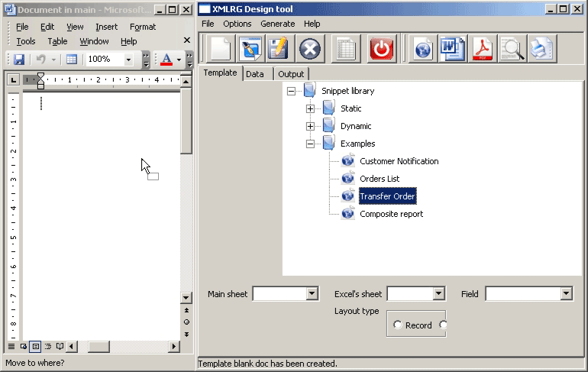Click the formatting toolbar options chevron
The image size is (588, 372).
click(x=189, y=60)
